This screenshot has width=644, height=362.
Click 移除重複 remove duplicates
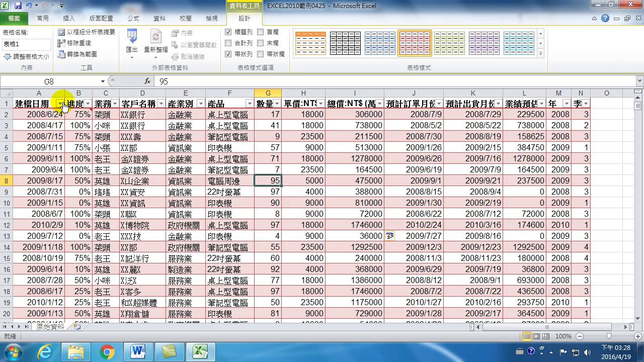(74, 43)
